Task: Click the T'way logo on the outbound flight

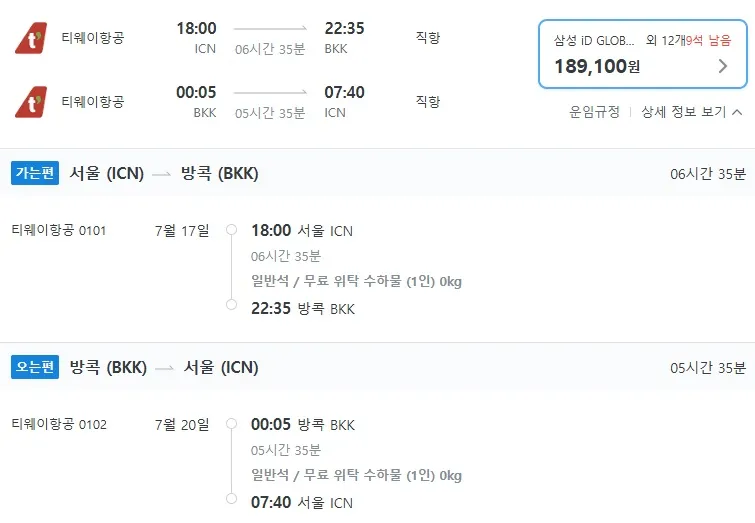Action: click(31, 39)
